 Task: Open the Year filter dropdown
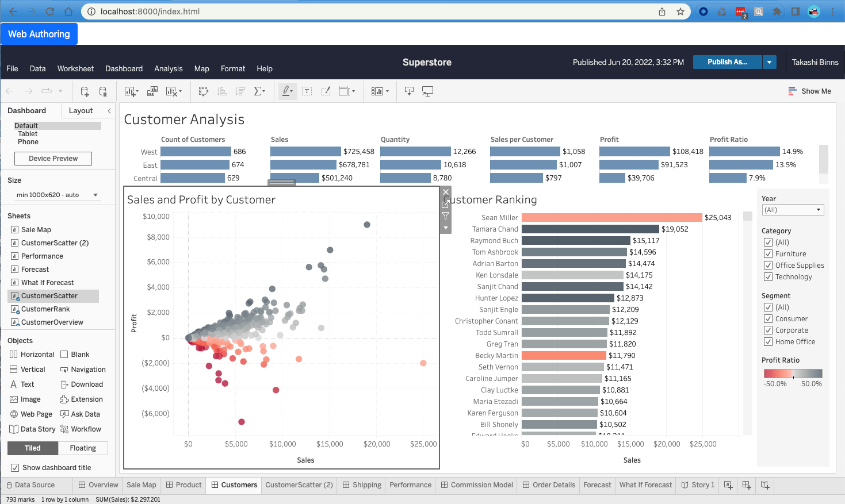793,210
